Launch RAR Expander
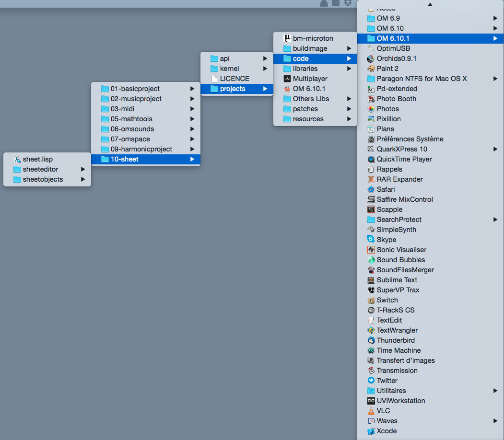This screenshot has height=440, width=504. coord(430,180)
